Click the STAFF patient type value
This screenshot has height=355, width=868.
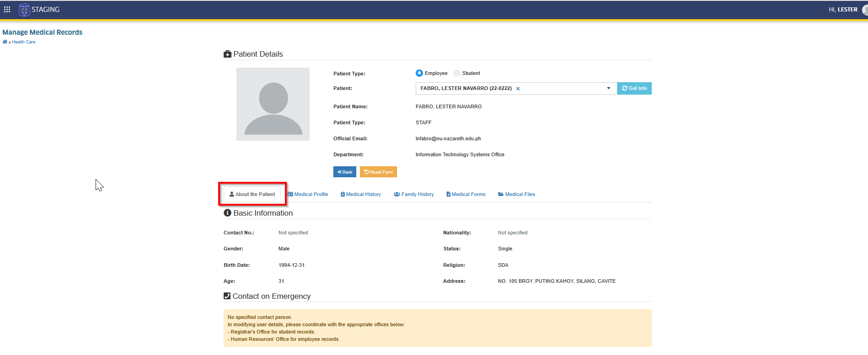click(x=423, y=122)
